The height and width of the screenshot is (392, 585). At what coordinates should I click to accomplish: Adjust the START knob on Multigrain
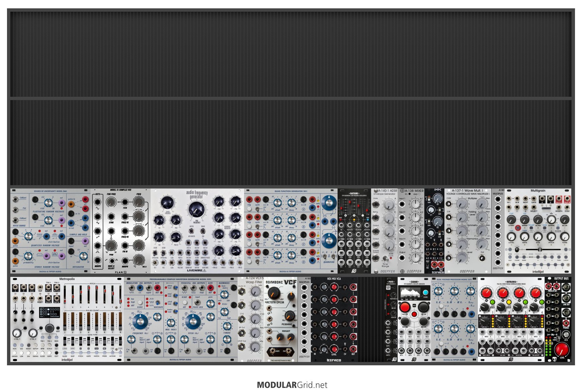point(511,219)
